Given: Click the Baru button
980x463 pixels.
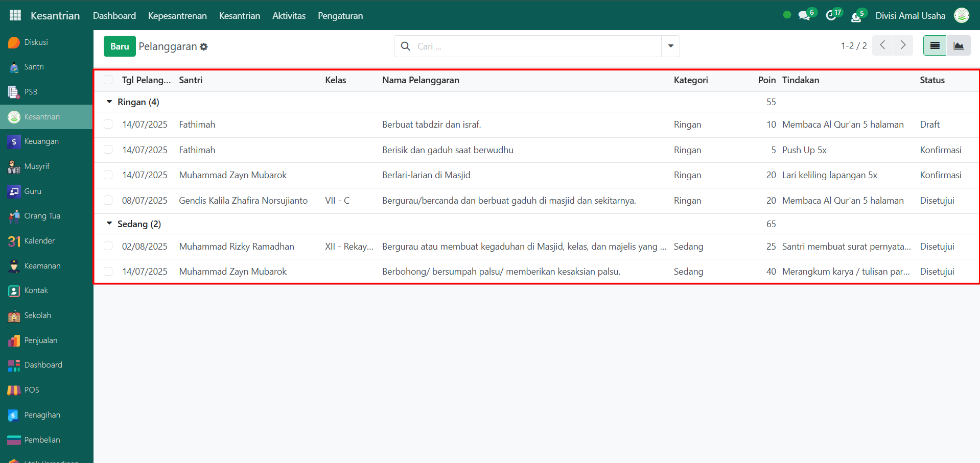Looking at the screenshot, I should (120, 46).
